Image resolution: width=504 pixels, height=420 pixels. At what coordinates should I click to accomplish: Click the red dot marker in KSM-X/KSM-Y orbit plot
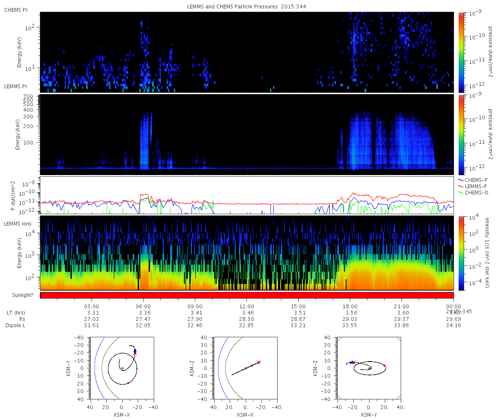coord(128,383)
